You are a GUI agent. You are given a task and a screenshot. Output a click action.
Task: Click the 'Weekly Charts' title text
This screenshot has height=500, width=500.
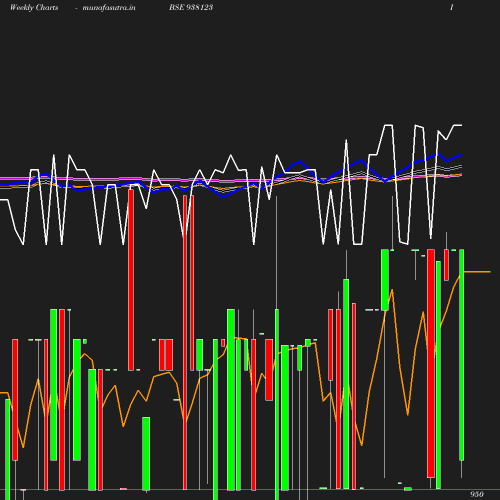(34, 8)
